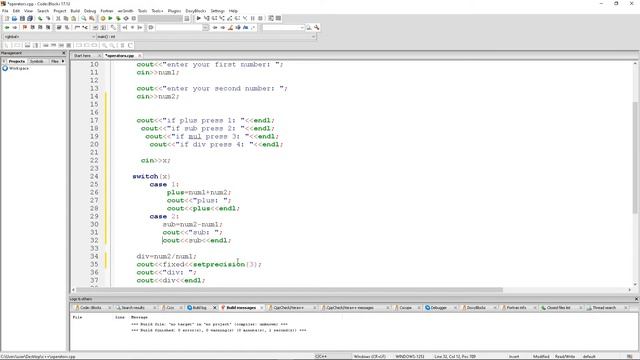
Task: Undo last edit via toolbar icon
Action: click(x=40, y=18)
